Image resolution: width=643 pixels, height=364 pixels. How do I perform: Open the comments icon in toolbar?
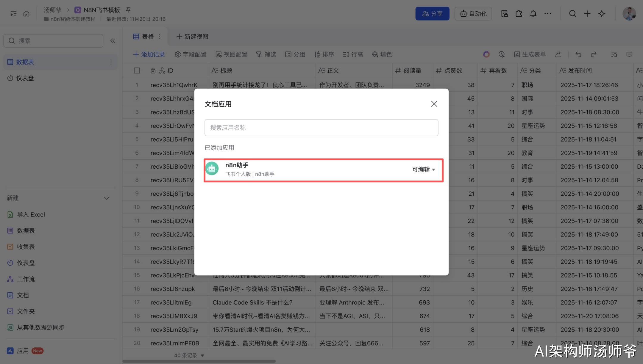click(629, 54)
